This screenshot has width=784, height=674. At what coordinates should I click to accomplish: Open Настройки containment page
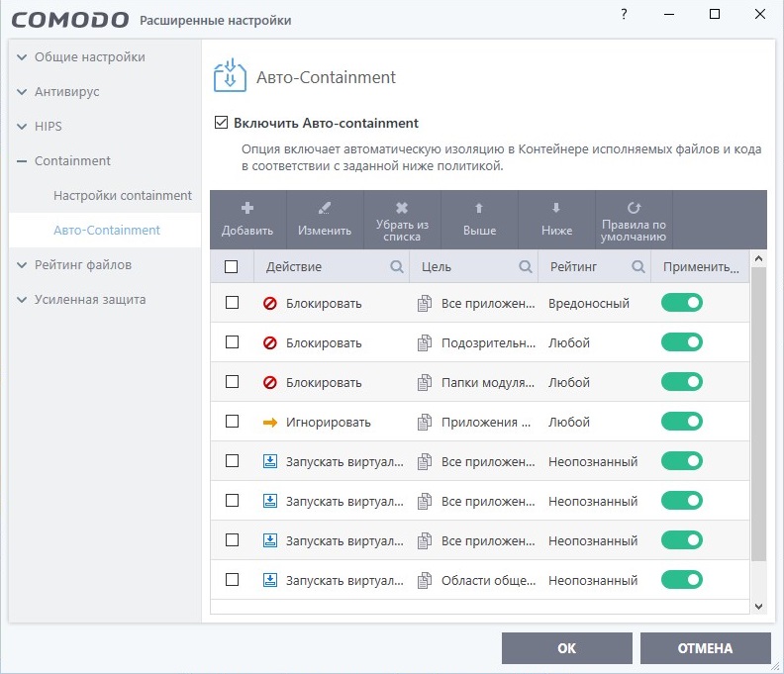(123, 196)
